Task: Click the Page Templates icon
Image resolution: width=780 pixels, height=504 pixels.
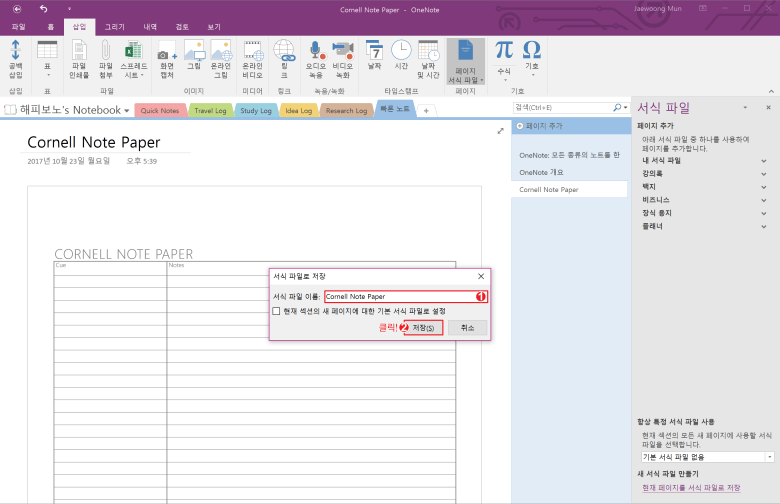Action: click(466, 52)
